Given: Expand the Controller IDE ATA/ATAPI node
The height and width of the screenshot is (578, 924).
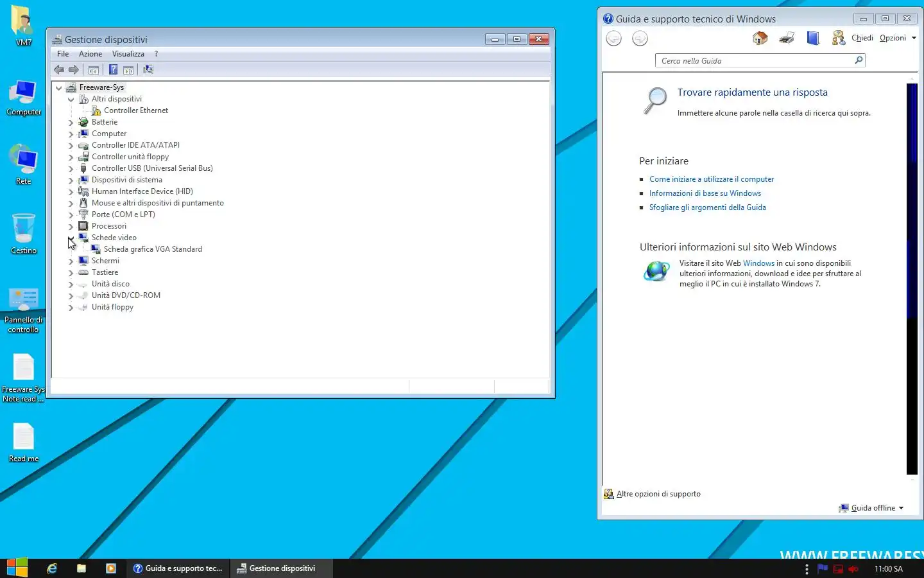Looking at the screenshot, I should tap(71, 146).
